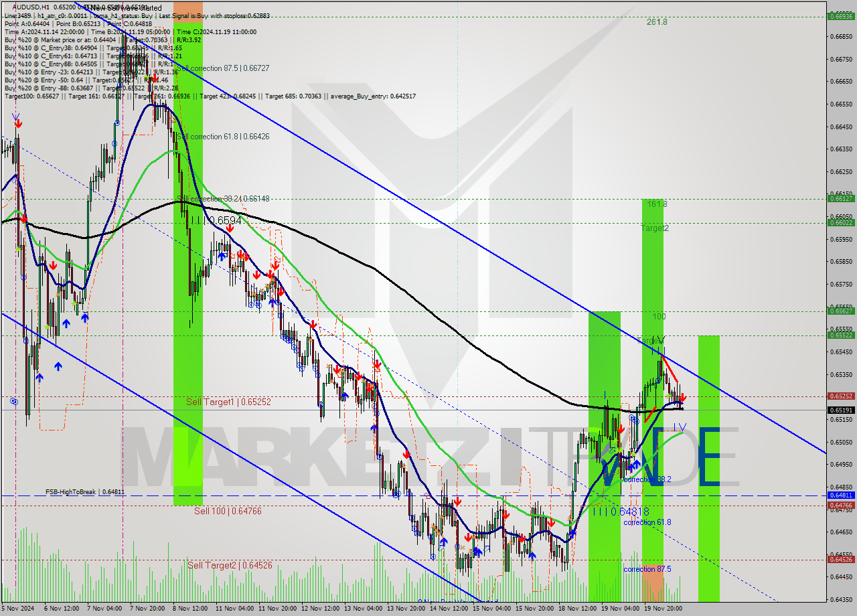This screenshot has height=616, width=857.
Task: Click the 0.66850 price scale value
Action: click(x=840, y=36)
